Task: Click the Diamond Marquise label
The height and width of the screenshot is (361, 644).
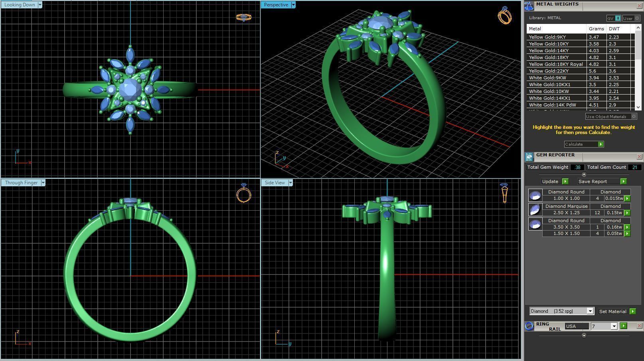Action: (566, 206)
